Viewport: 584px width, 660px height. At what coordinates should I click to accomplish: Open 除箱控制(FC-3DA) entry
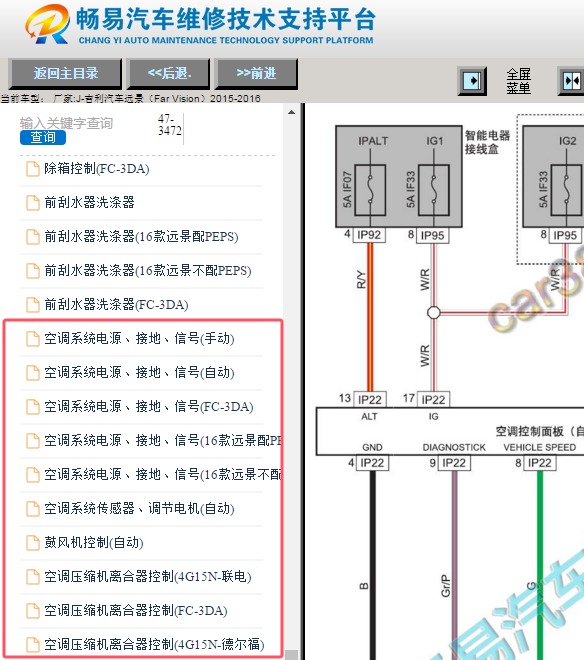click(96, 169)
